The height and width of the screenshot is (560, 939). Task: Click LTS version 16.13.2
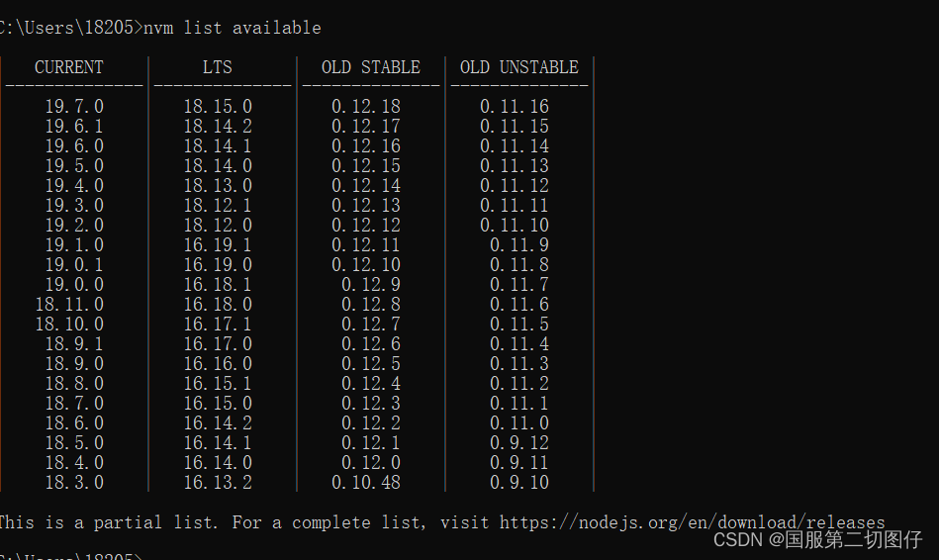pos(218,482)
